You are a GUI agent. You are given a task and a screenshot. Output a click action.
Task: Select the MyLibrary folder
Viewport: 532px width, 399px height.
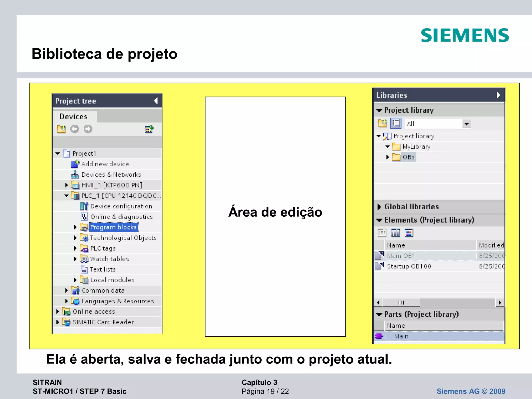pos(416,147)
